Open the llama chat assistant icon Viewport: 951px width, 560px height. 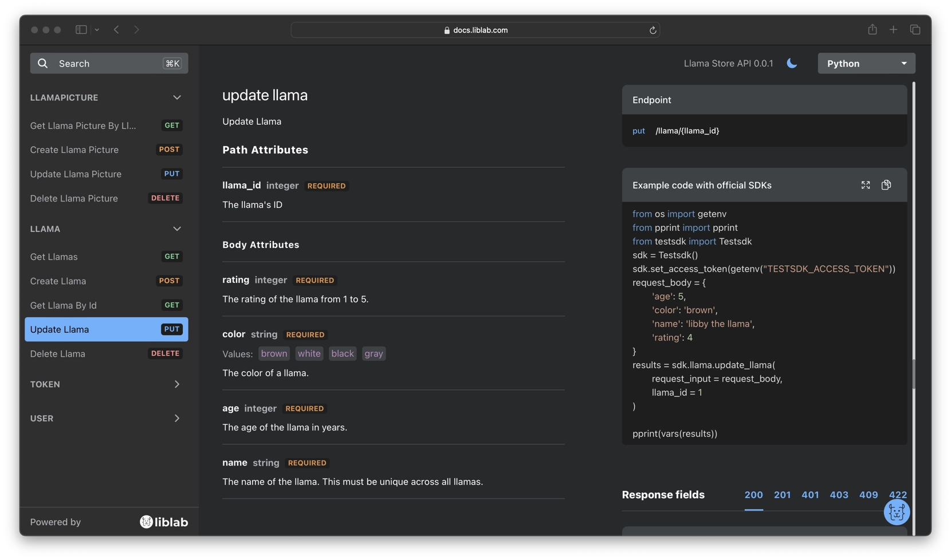coord(897,512)
